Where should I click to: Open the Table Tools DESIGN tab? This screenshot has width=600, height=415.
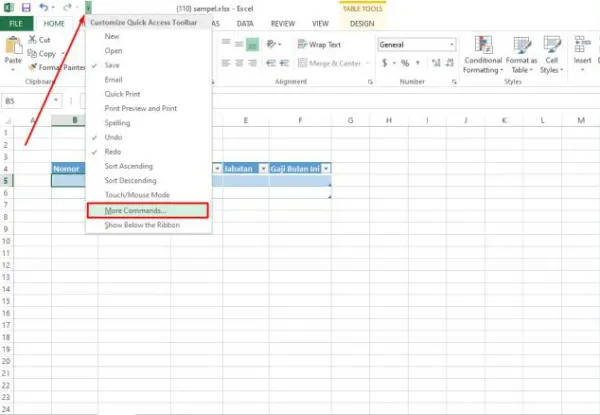point(362,24)
